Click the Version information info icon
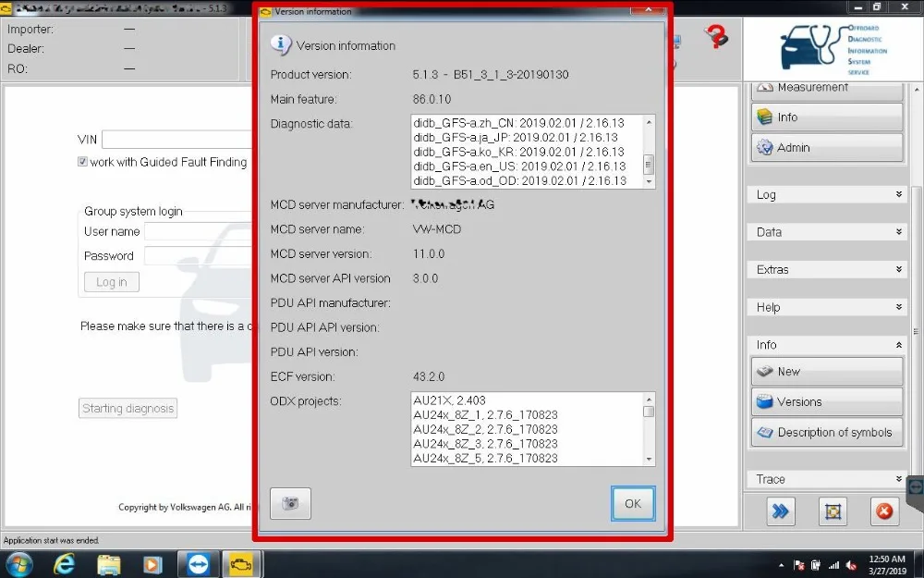The image size is (924, 578). 281,44
